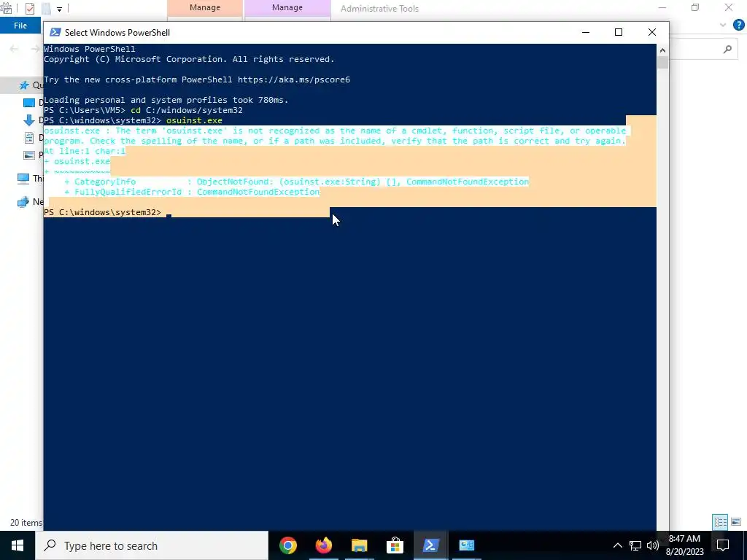Image resolution: width=747 pixels, height=560 pixels.
Task: Open the File tab in File Explorer
Action: click(x=20, y=26)
